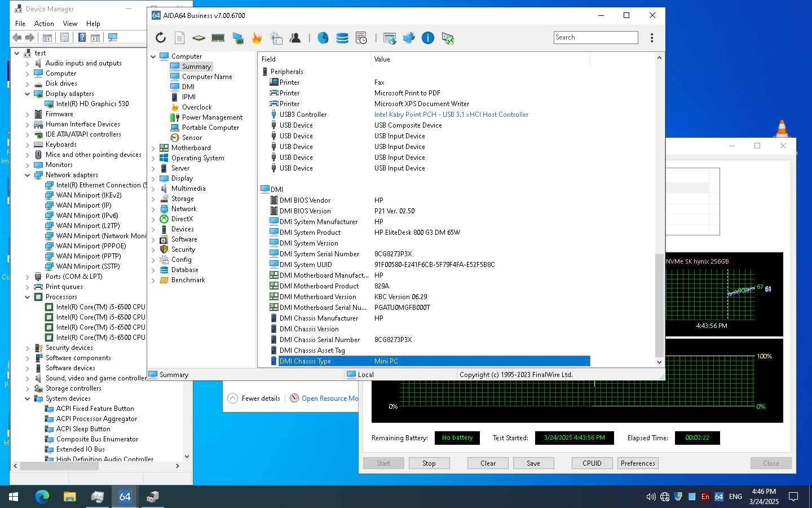This screenshot has height=508, width=812.
Task: Click the AIDA64 Search field
Action: [595, 37]
